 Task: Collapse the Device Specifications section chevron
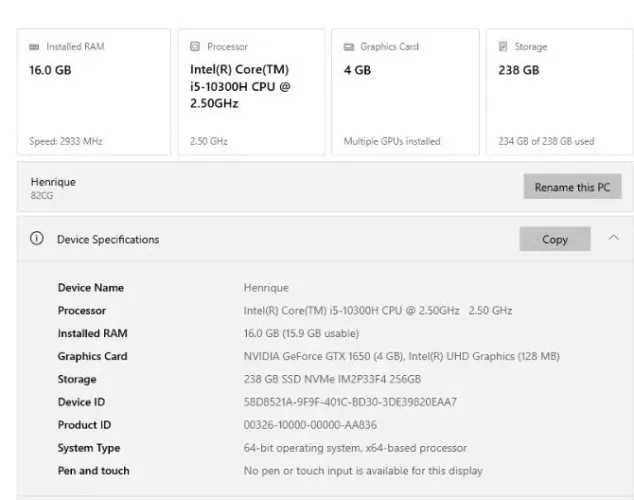[613, 237]
